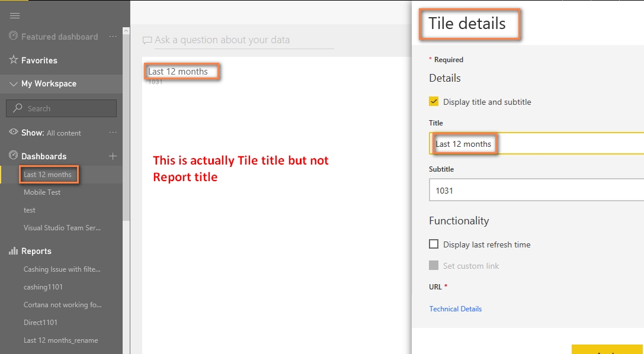Uncheck Display title and subtitle
This screenshot has height=354, width=644.
[434, 101]
